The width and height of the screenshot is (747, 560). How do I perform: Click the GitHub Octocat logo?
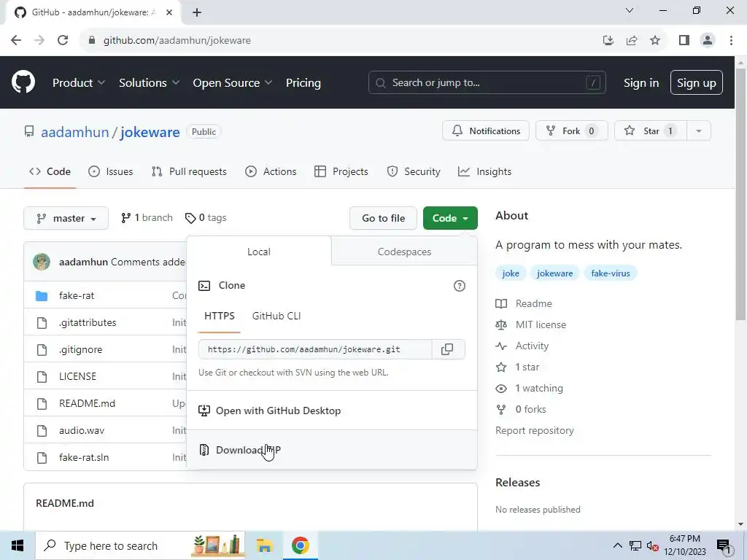23,82
